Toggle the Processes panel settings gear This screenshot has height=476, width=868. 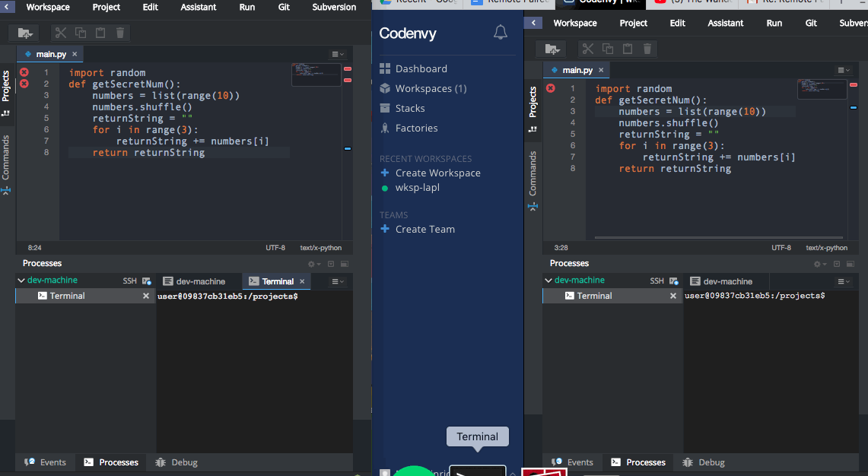tap(310, 263)
